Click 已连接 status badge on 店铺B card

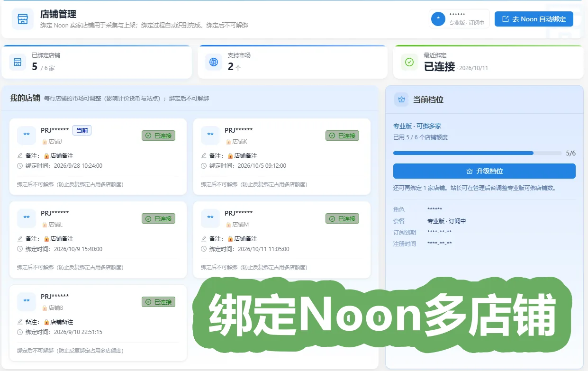pos(158,302)
